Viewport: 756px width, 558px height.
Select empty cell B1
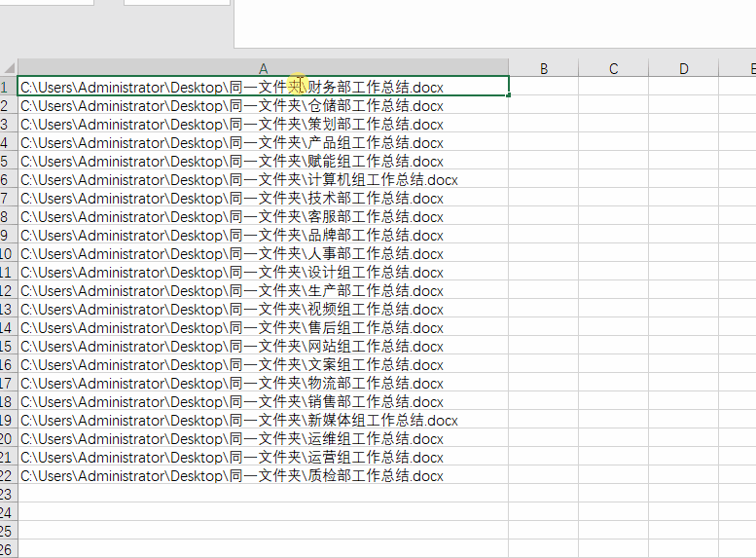[x=543, y=88]
